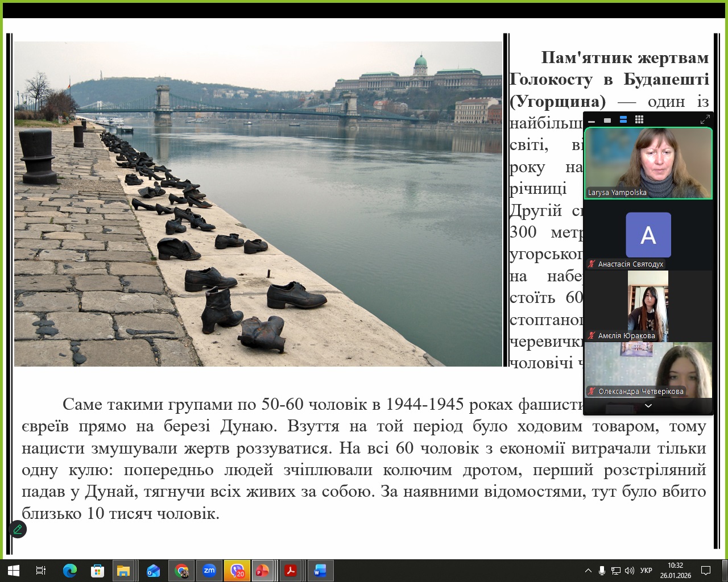728x582 pixels.
Task: Switch to the PowerPoint taskbar window
Action: [x=262, y=571]
